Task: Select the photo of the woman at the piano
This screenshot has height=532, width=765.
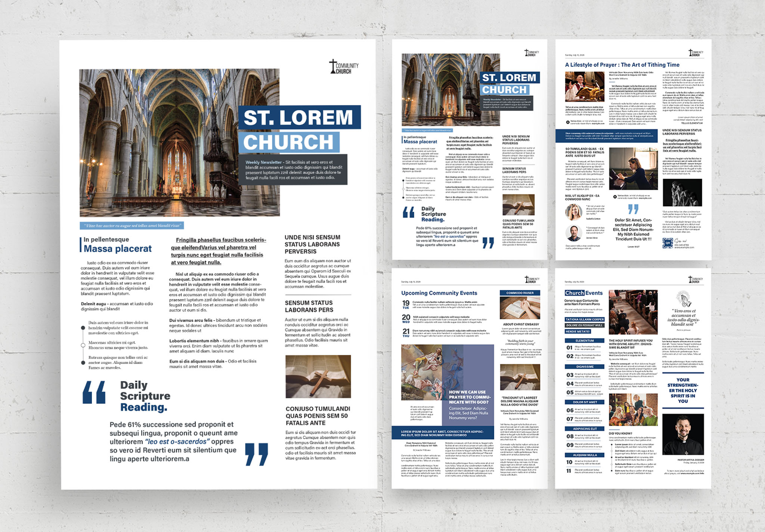Action: point(633,168)
